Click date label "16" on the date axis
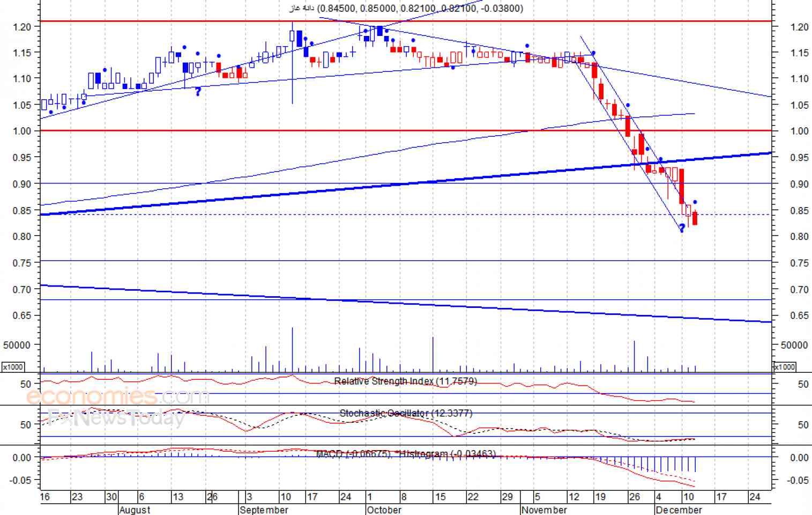Screen dimensions: 812x515 pos(45,497)
